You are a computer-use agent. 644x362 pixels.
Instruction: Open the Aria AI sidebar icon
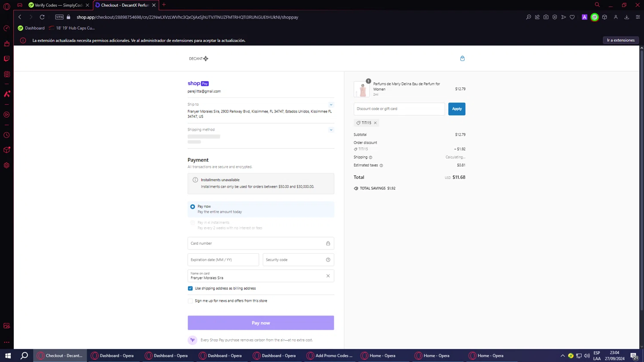[6, 94]
